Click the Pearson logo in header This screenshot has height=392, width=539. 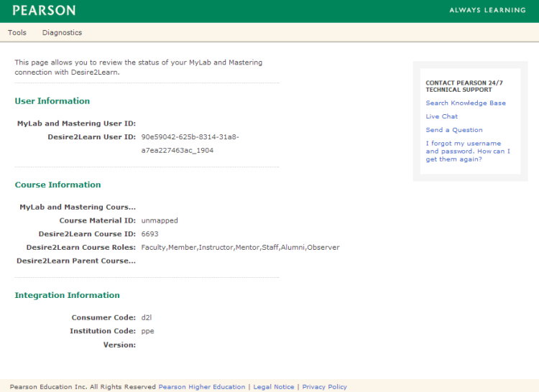point(44,11)
